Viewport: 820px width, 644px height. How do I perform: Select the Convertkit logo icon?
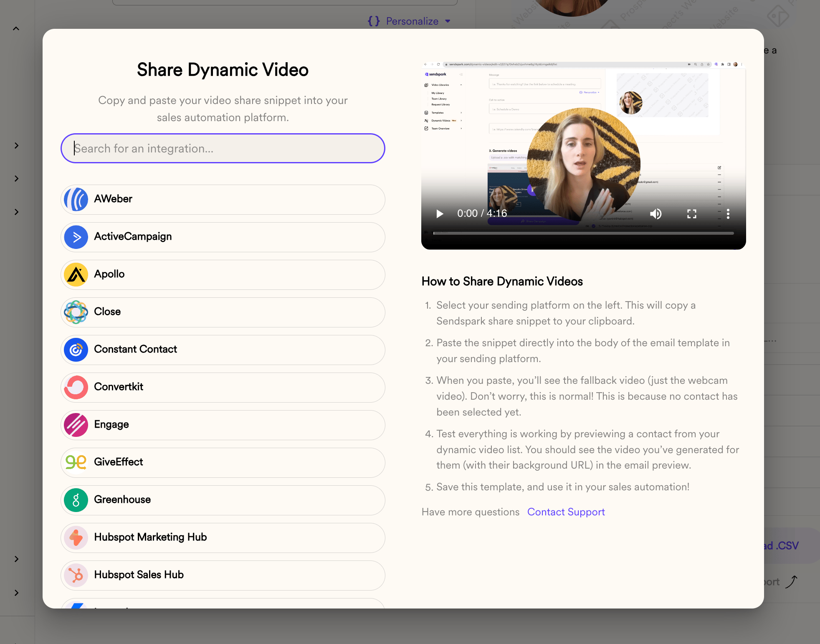click(x=76, y=387)
